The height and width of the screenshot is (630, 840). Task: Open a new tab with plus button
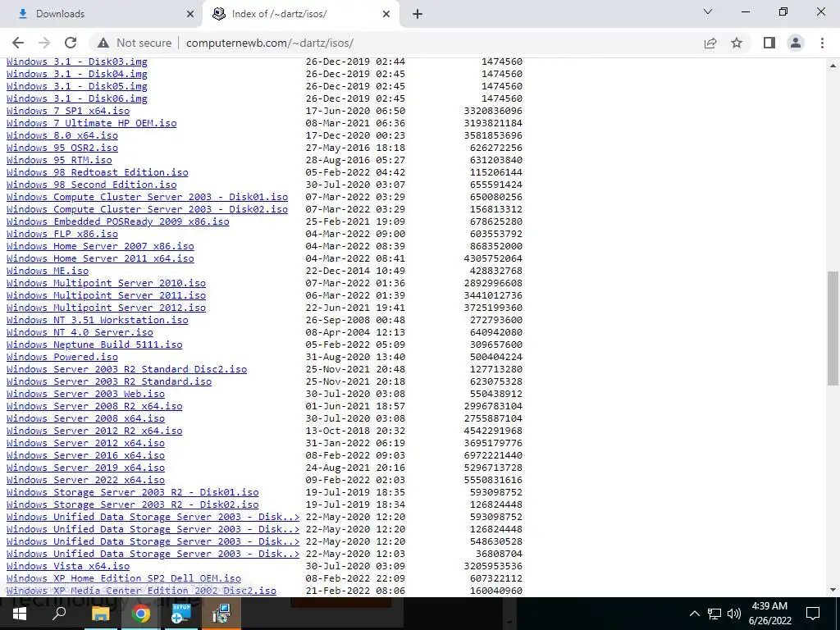tap(418, 14)
